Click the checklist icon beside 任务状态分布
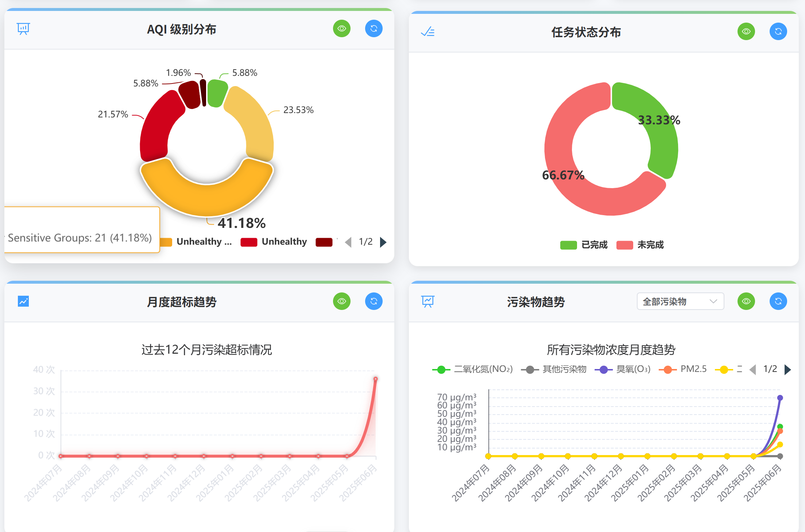 click(427, 32)
